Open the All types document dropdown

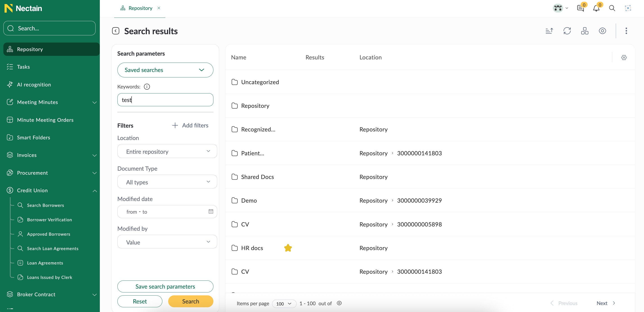point(167,182)
